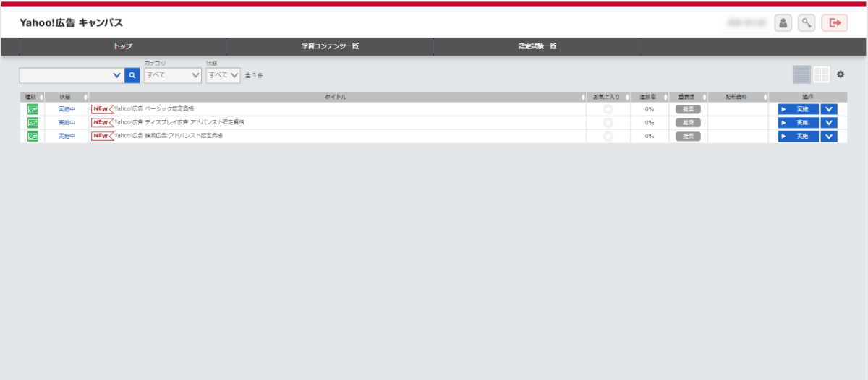868x380 pixels.
Task: Click 0% progress in ディスプレイ広告 row
Action: click(x=650, y=123)
